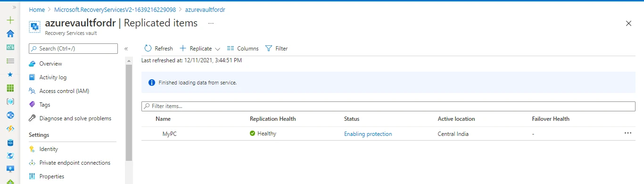This screenshot has height=184, width=644.
Task: Click the Properties bars icon
Action: point(32,176)
